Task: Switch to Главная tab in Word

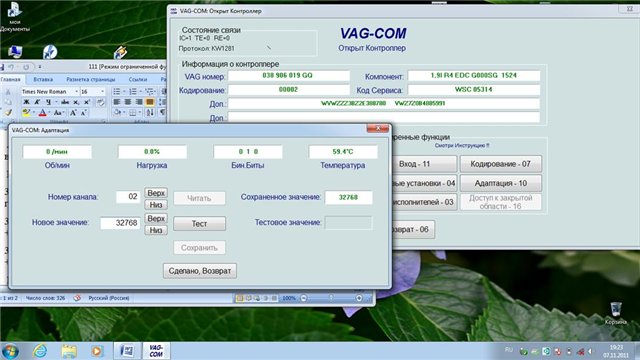Action: coord(11,79)
